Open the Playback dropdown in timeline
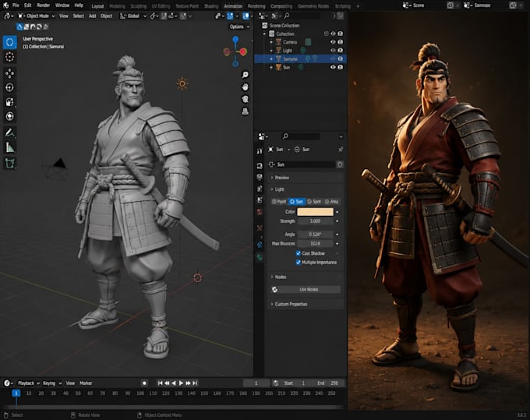This screenshot has width=530, height=420. point(28,383)
